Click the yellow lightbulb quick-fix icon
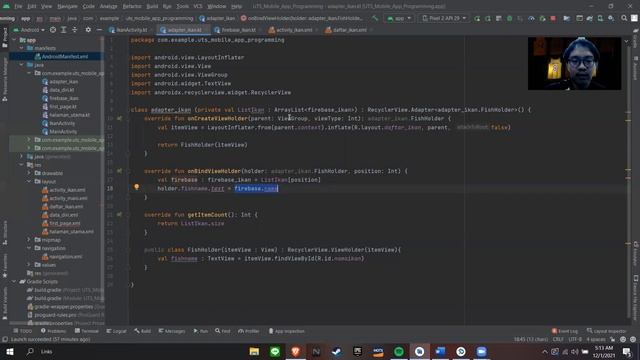640x360 pixels. pyautogui.click(x=137, y=187)
